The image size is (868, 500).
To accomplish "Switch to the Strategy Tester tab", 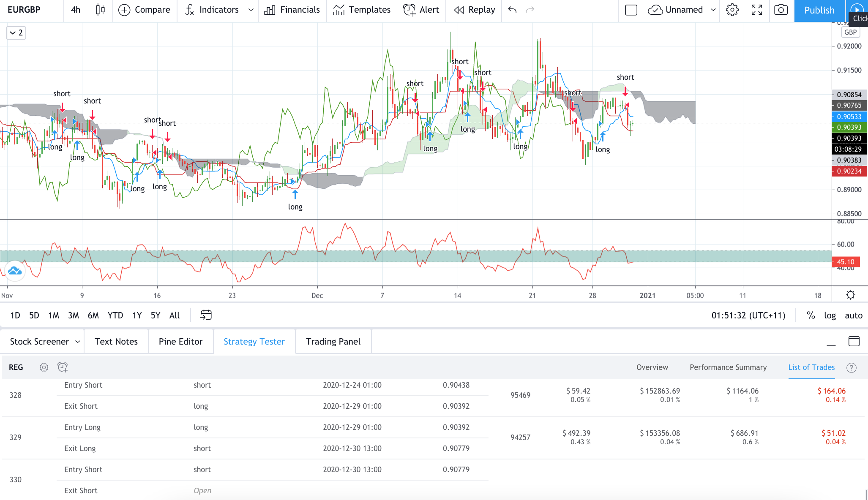I will click(x=254, y=342).
